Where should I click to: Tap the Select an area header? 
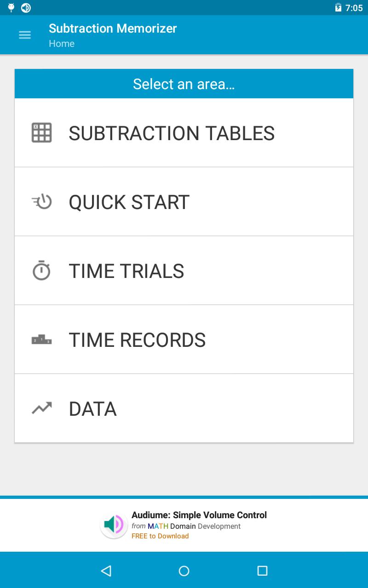coord(184,84)
